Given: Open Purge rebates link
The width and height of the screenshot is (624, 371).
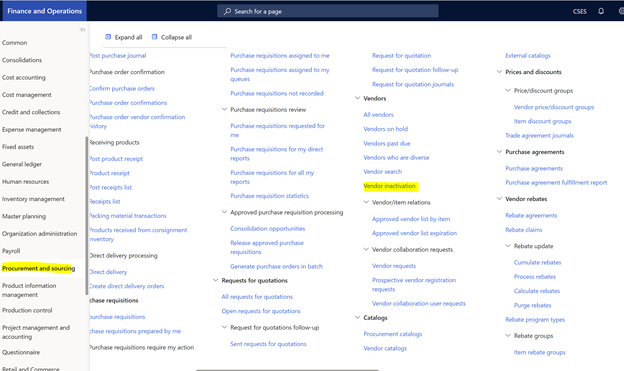Looking at the screenshot, I should tap(532, 305).
